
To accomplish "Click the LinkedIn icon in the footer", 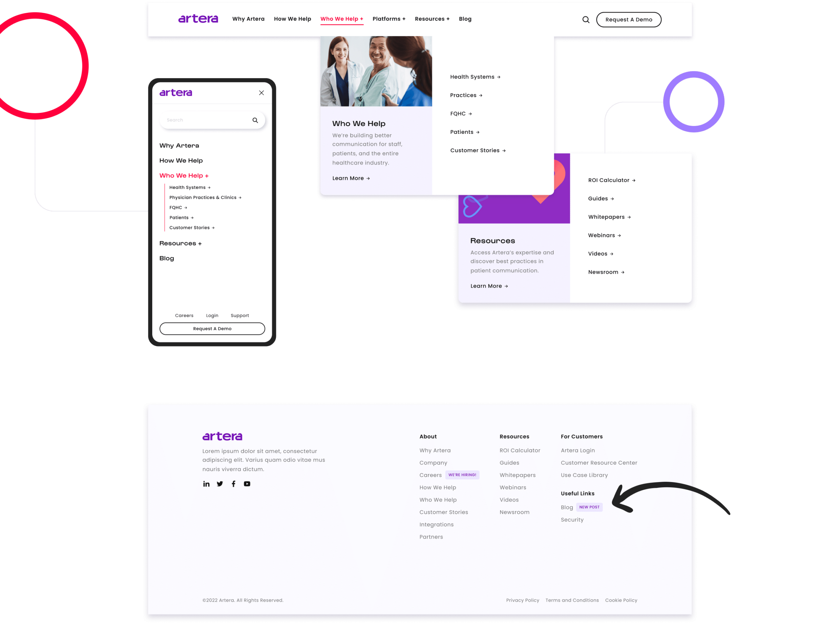I will tap(206, 483).
